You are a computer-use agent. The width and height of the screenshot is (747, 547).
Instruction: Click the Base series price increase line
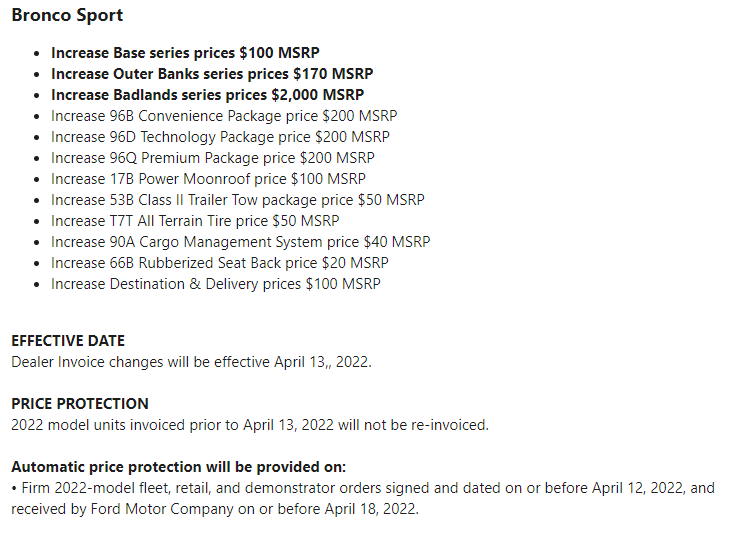pos(185,53)
